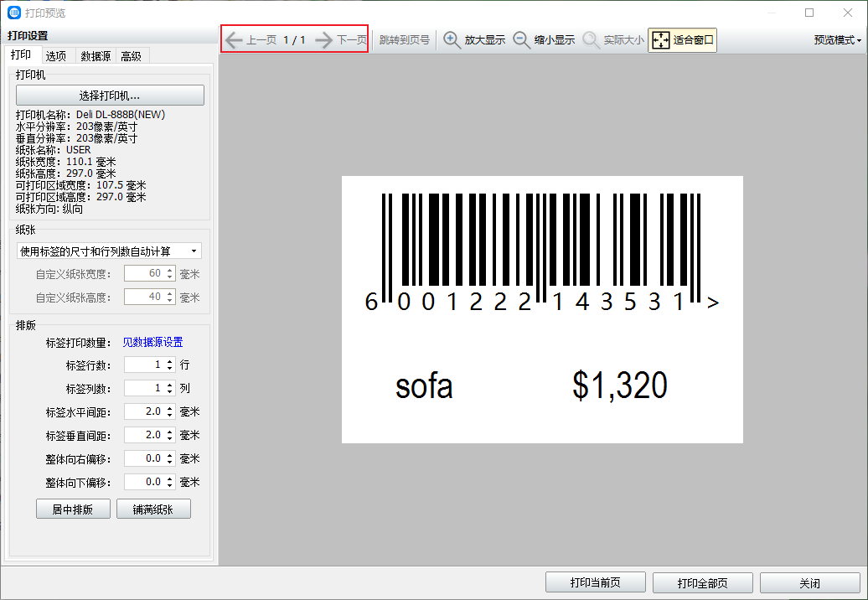Decrease down offset with stepper down arrow
868x600 pixels.
pos(170,486)
